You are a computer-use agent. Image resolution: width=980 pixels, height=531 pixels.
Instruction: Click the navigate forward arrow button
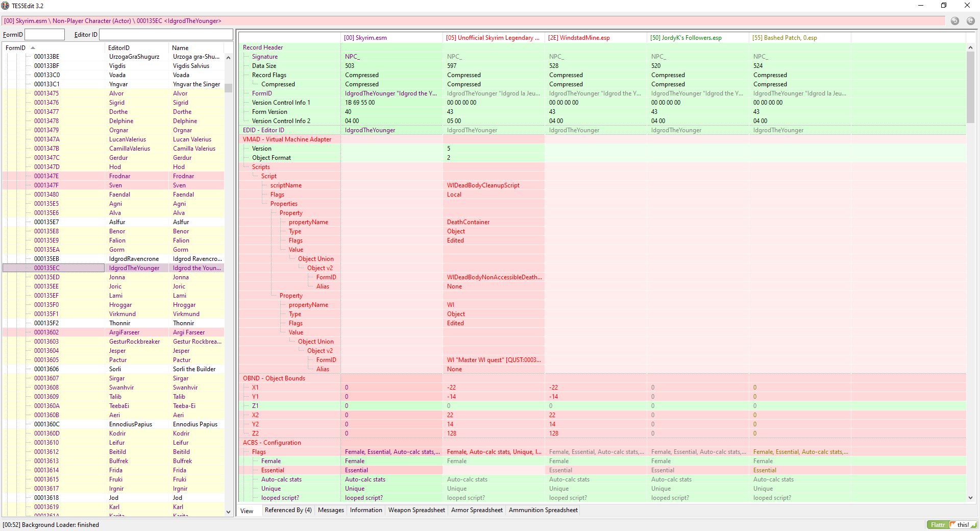coord(970,21)
